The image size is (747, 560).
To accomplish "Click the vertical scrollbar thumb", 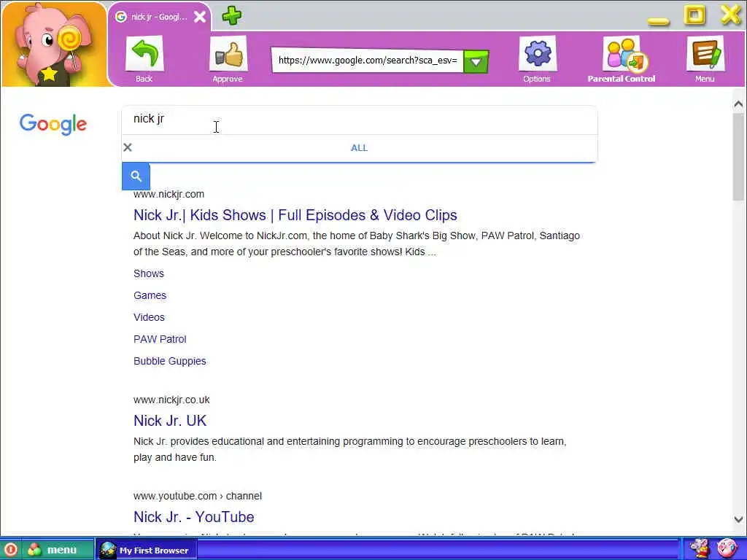I will click(x=738, y=157).
